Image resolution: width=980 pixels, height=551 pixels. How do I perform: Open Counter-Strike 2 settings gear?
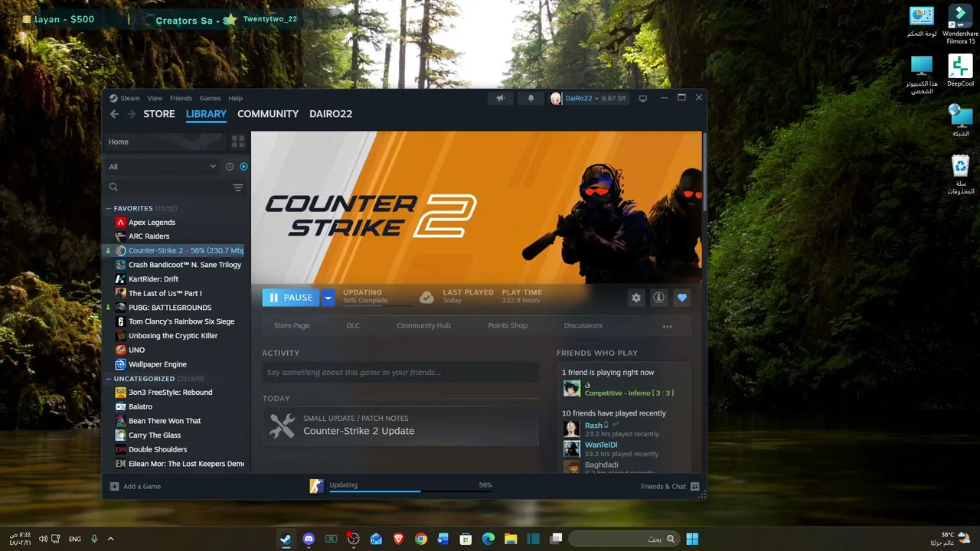[x=635, y=298]
